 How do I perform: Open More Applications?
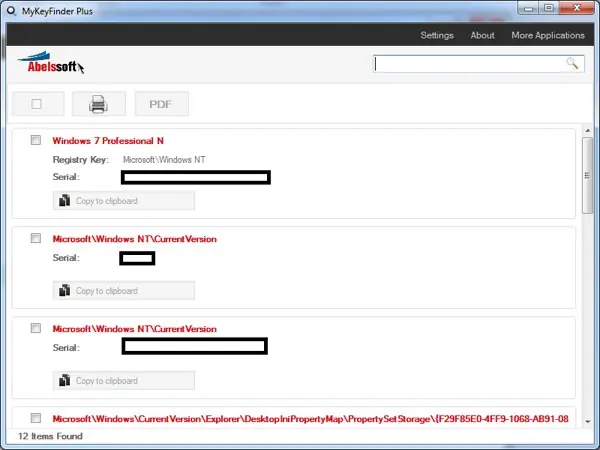coord(548,35)
